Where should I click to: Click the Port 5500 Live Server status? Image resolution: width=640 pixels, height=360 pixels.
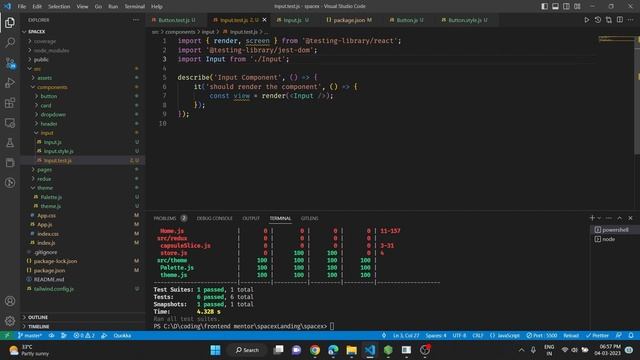pyautogui.click(x=542, y=336)
